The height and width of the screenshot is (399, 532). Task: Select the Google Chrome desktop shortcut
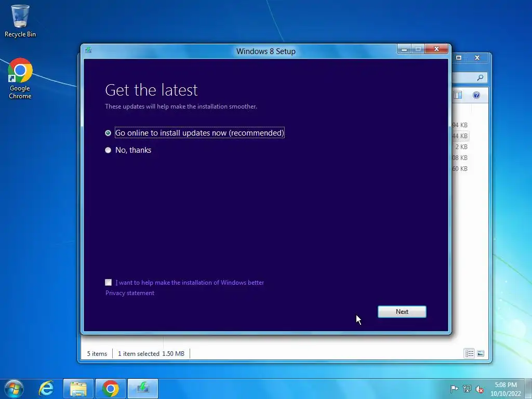click(x=20, y=79)
